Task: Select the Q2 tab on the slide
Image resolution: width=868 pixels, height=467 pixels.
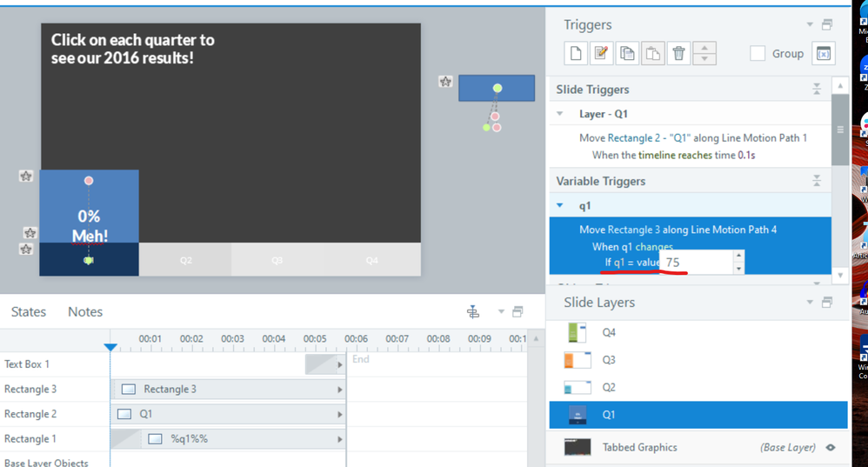Action: [x=185, y=259]
